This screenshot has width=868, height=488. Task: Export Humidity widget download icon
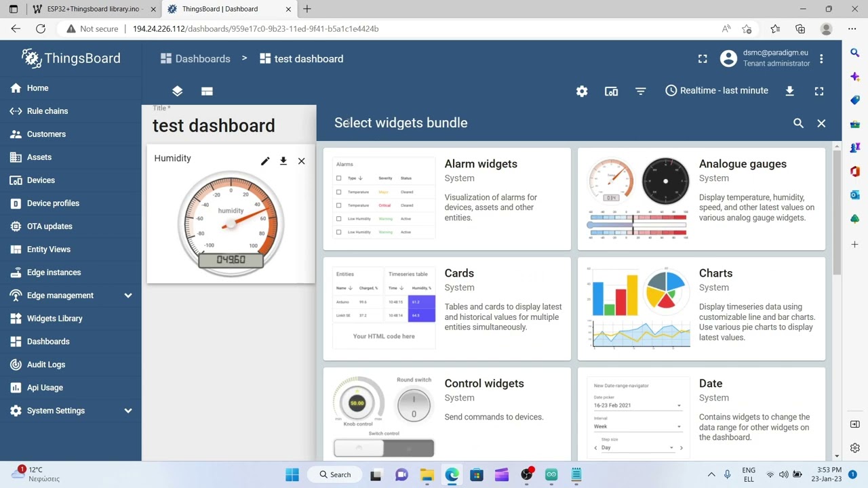coord(283,161)
